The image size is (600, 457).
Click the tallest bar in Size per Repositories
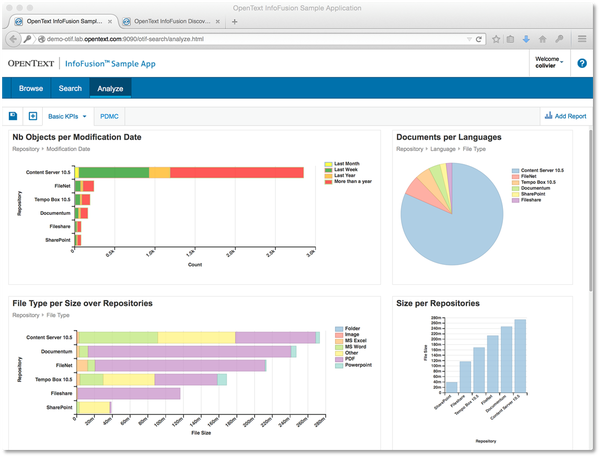(x=520, y=356)
